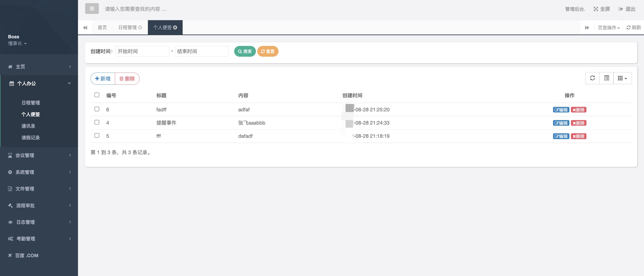Toggle the table card view icon

(x=607, y=78)
